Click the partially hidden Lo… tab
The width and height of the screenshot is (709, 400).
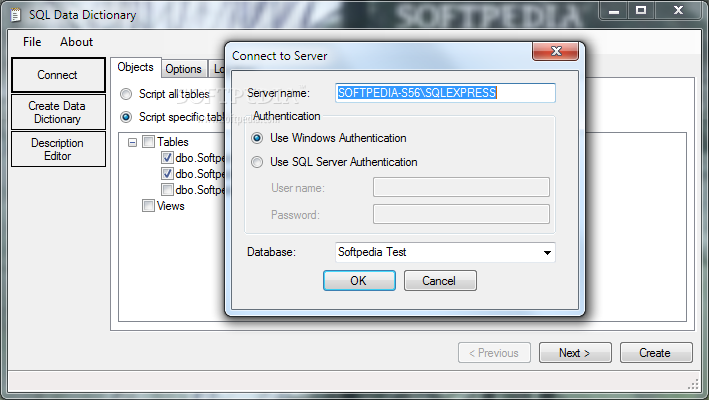(218, 69)
